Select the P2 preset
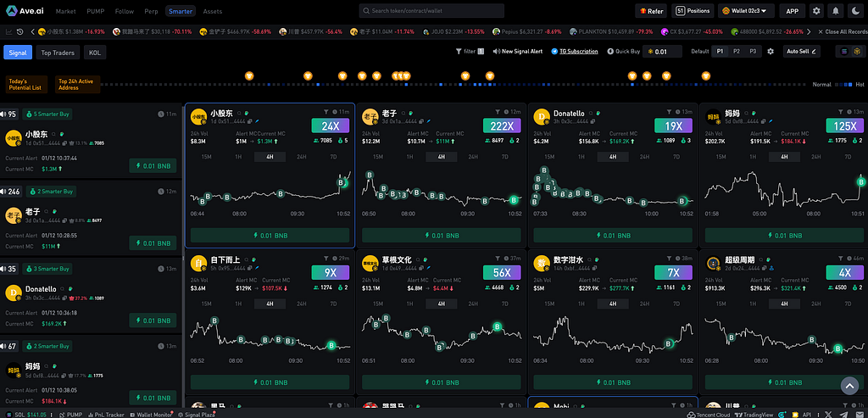 click(737, 52)
